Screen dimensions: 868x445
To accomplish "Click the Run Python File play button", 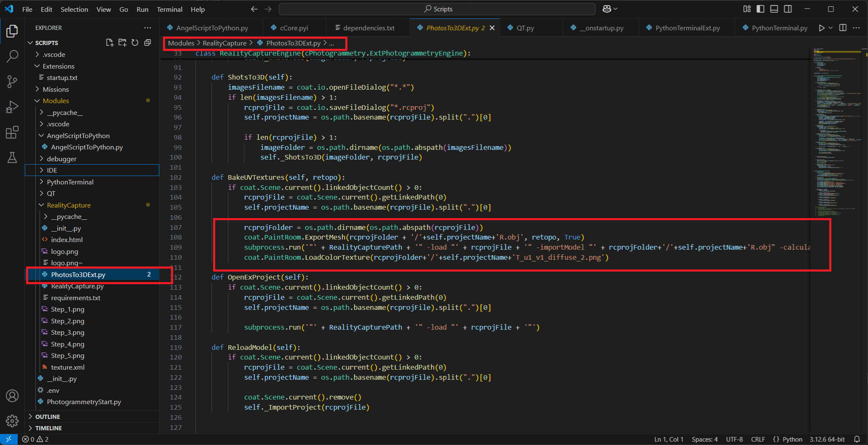I will coord(821,28).
